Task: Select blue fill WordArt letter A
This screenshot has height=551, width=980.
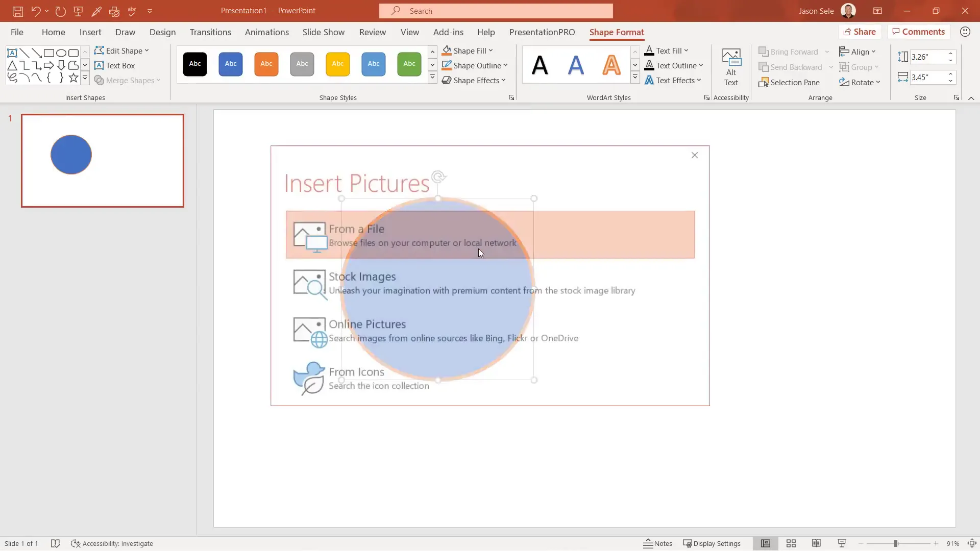Action: coord(576,65)
